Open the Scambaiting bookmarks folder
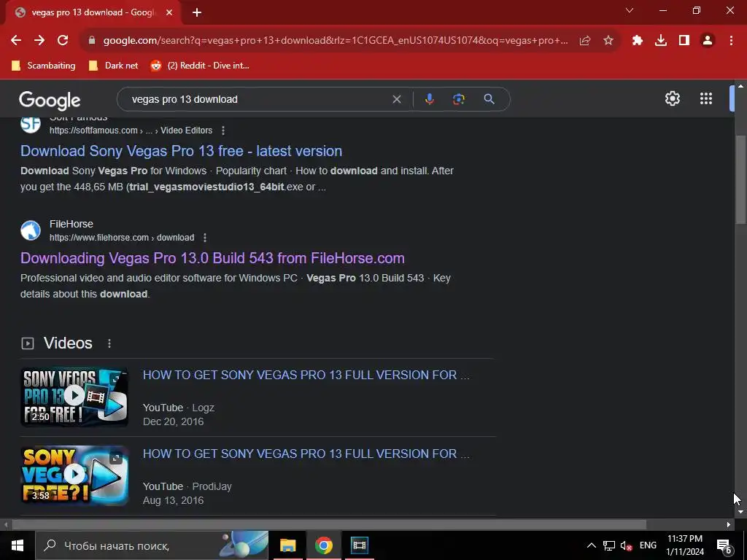Screen dimensions: 747x560 pyautogui.click(x=43, y=66)
